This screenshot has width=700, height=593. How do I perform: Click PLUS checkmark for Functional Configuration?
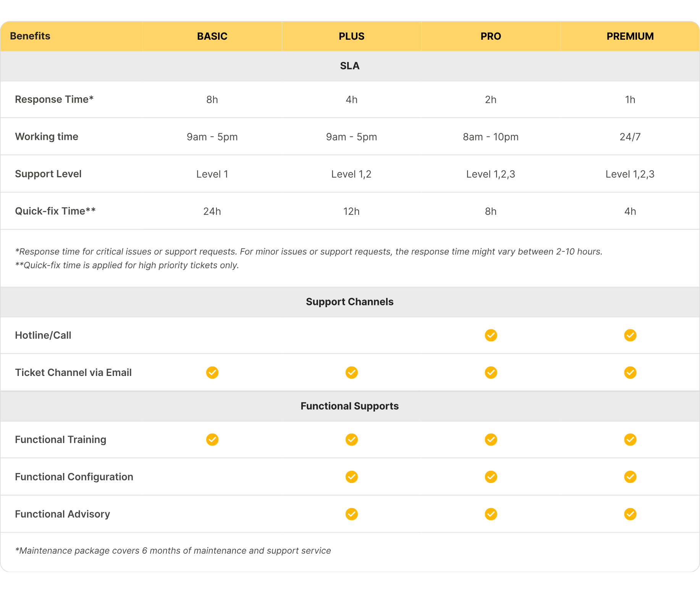tap(351, 477)
